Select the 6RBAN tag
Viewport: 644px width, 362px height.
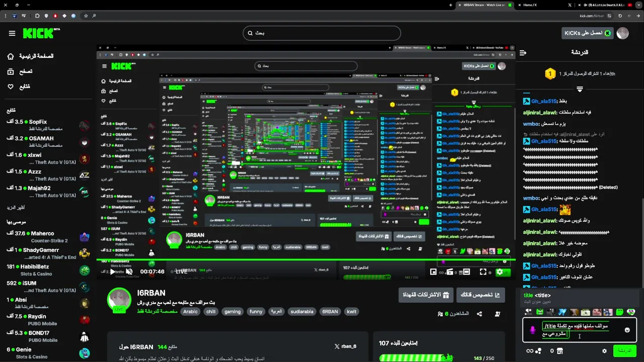[x=330, y=312]
